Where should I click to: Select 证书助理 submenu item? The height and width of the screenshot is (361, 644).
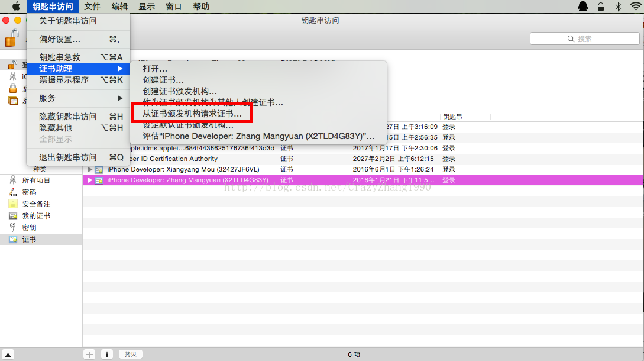[x=78, y=69]
